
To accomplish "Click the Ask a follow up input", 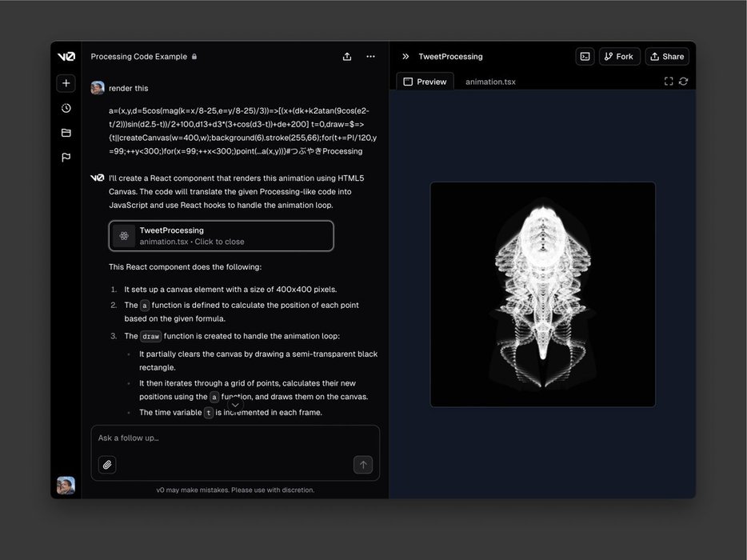I will click(x=232, y=438).
